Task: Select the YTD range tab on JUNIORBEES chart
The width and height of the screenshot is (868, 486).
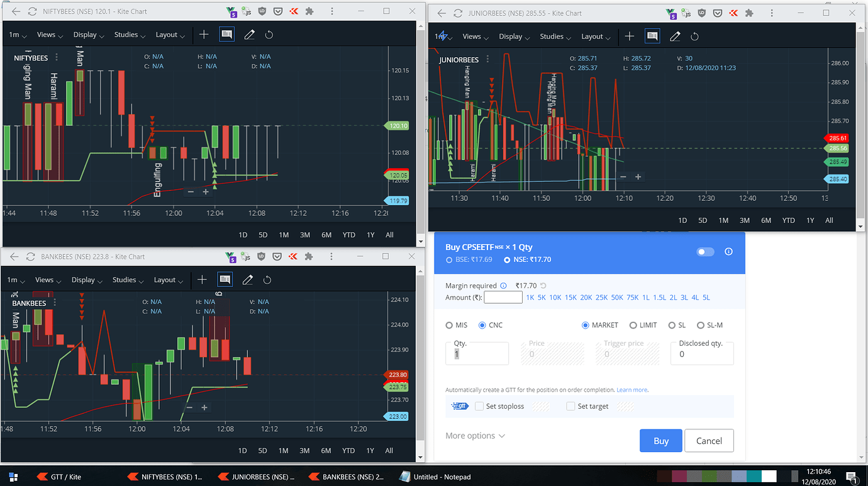Action: [x=788, y=220]
